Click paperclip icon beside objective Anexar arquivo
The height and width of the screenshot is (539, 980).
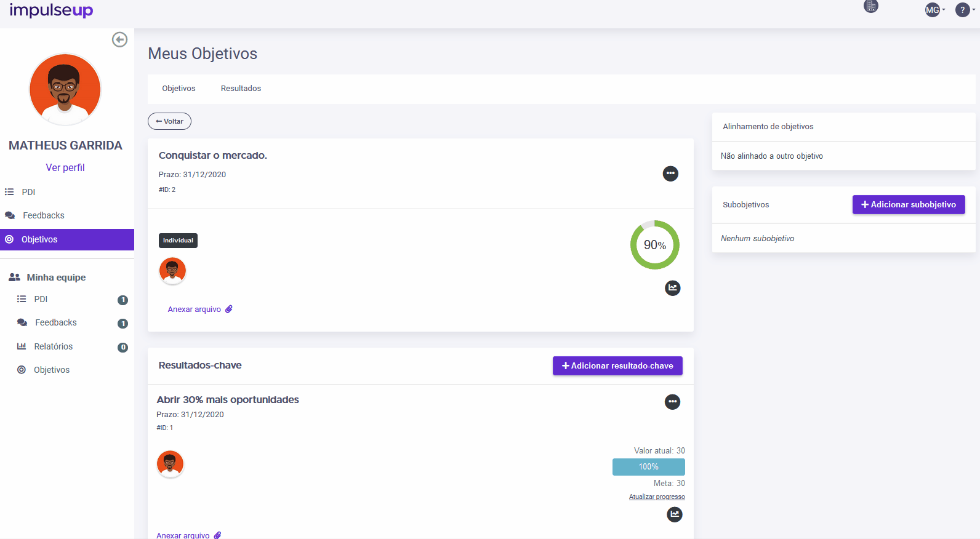(x=229, y=309)
